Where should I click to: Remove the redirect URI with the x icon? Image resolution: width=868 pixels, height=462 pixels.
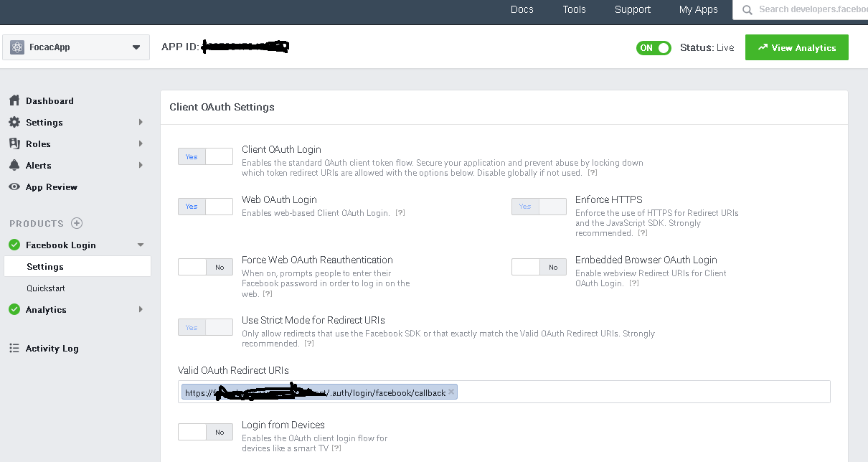[x=451, y=392]
